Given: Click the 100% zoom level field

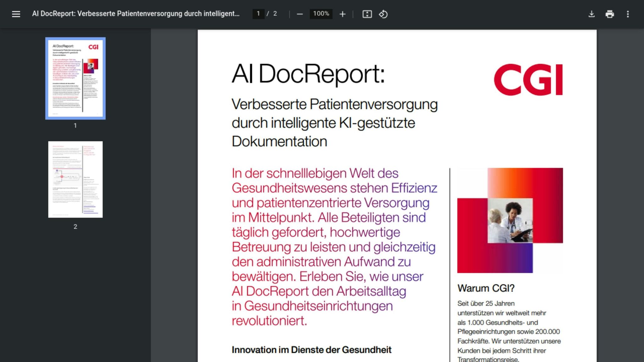Looking at the screenshot, I should 321,14.
